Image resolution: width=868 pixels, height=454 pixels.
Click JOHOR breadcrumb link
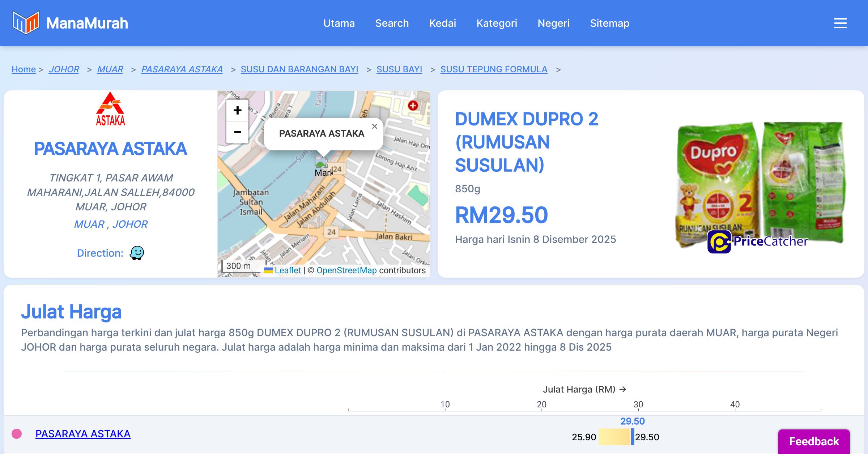(64, 69)
